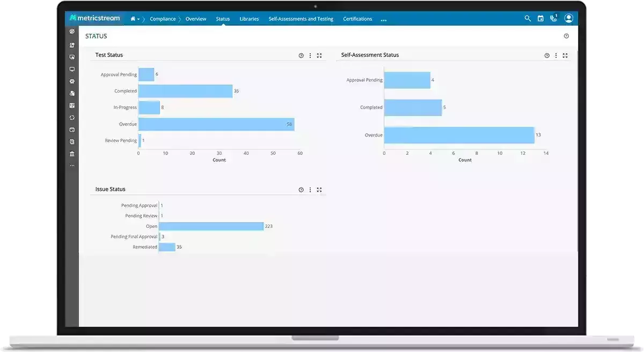Click Test Status Approval Pending bar (6)
Image resolution: width=644 pixels, height=352 pixels.
pyautogui.click(x=147, y=75)
